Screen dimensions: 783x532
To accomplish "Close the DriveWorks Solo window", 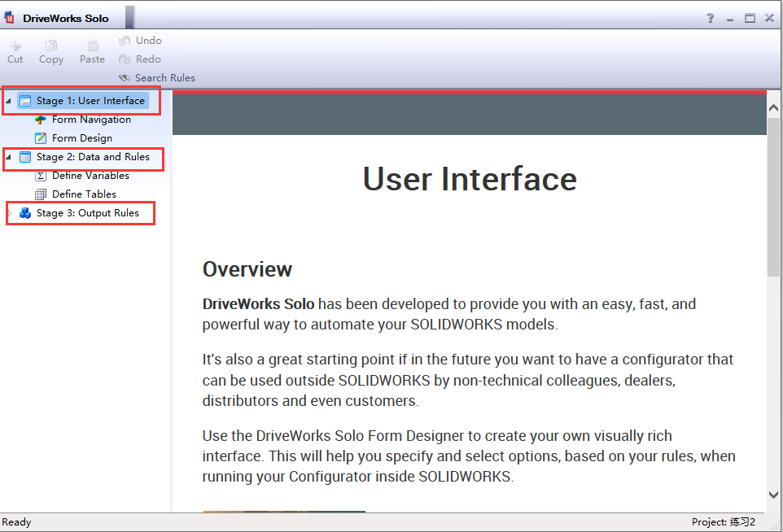I will point(769,18).
